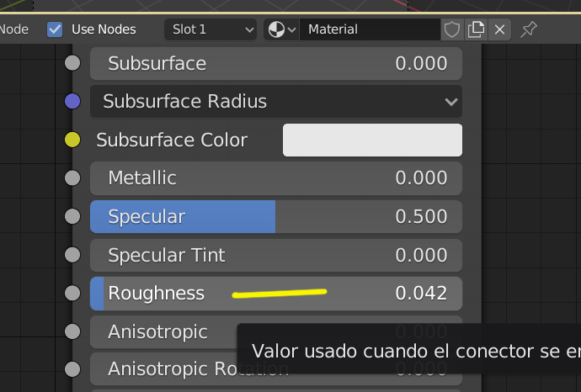Open the Slot 1 dropdown
Viewport: 581px width, 392px height.
click(211, 29)
